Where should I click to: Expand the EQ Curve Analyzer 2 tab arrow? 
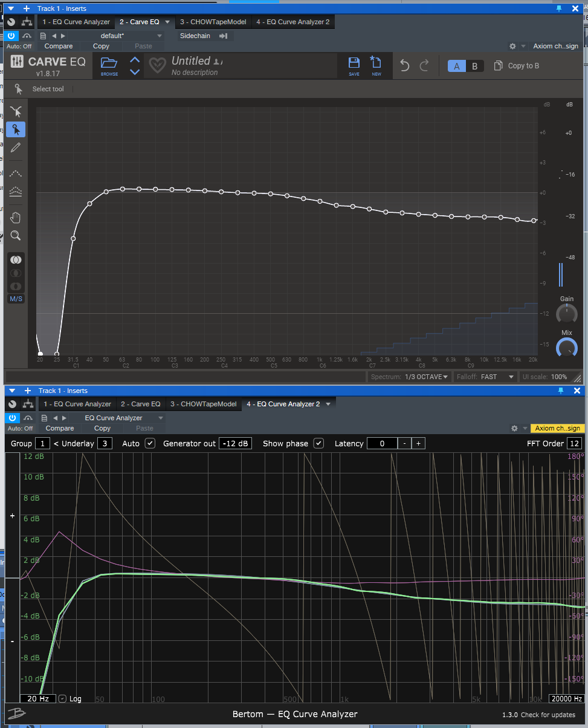tap(328, 404)
